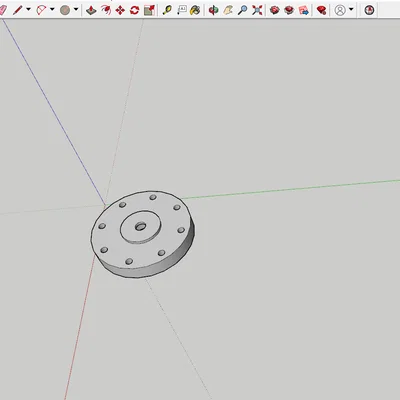Select the Line pencil tool
The height and width of the screenshot is (400, 400).
pos(17,10)
